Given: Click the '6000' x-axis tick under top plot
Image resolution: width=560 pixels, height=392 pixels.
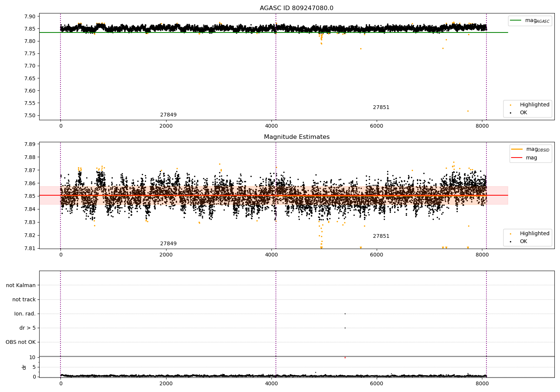Looking at the screenshot, I should (x=376, y=126).
